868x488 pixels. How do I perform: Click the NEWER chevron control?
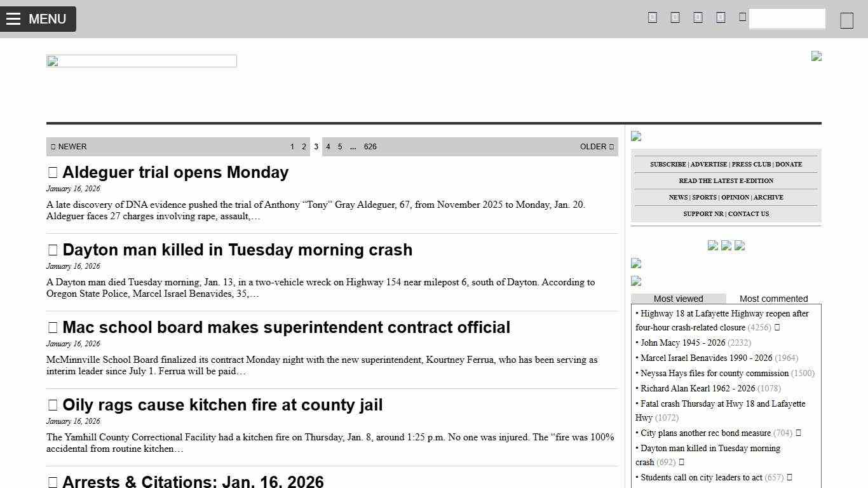point(53,147)
